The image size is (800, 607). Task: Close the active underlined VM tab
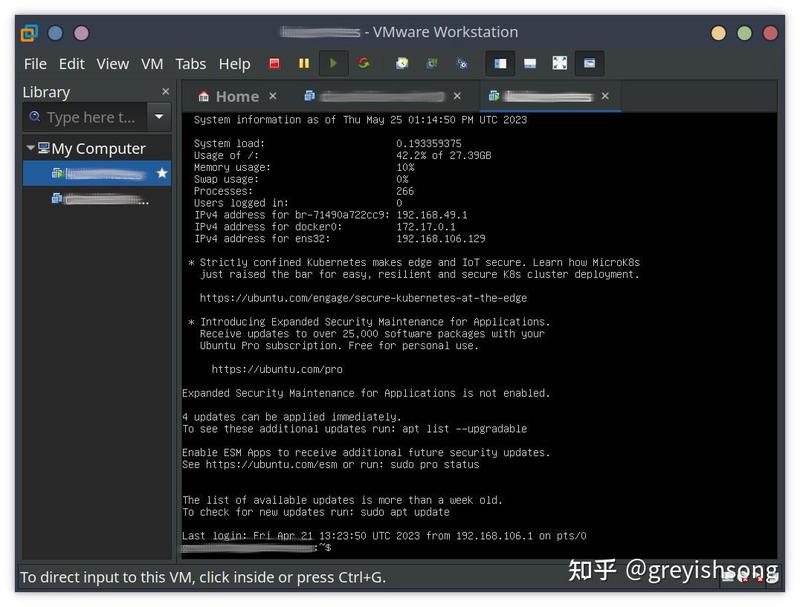(x=605, y=96)
